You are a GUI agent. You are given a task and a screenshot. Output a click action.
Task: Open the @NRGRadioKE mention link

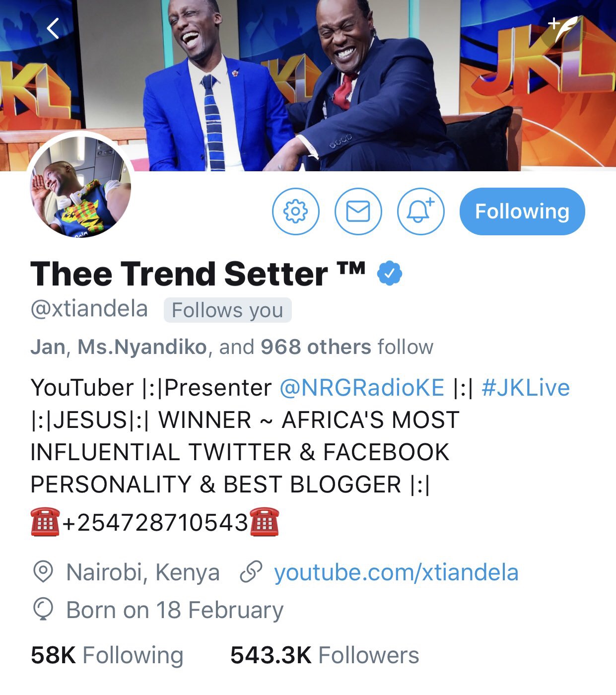point(362,388)
